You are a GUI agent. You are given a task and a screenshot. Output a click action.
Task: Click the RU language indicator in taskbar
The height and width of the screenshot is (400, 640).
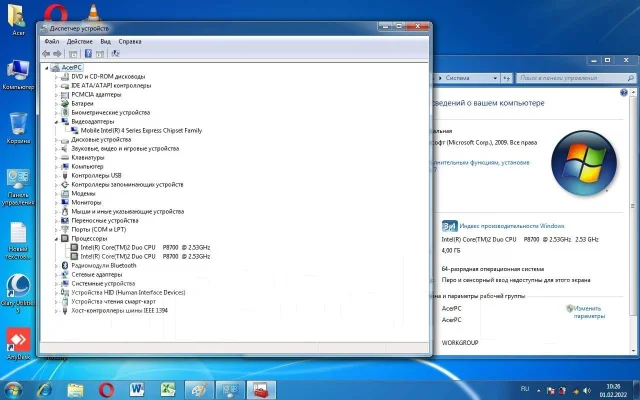(x=525, y=389)
